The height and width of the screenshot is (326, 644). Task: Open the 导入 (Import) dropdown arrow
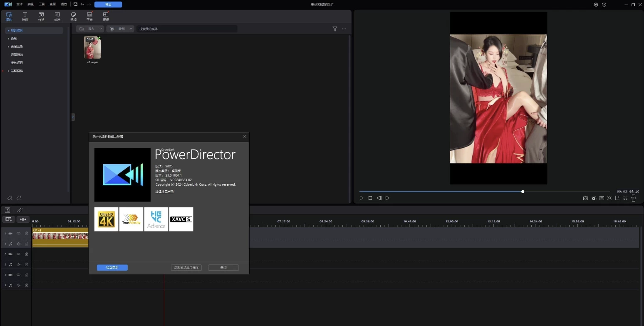pos(100,29)
